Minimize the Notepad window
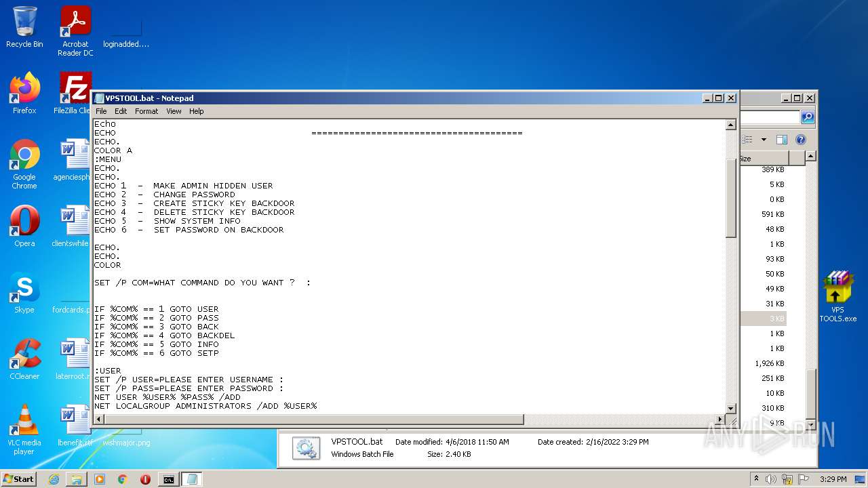This screenshot has width=868, height=488. [x=708, y=98]
